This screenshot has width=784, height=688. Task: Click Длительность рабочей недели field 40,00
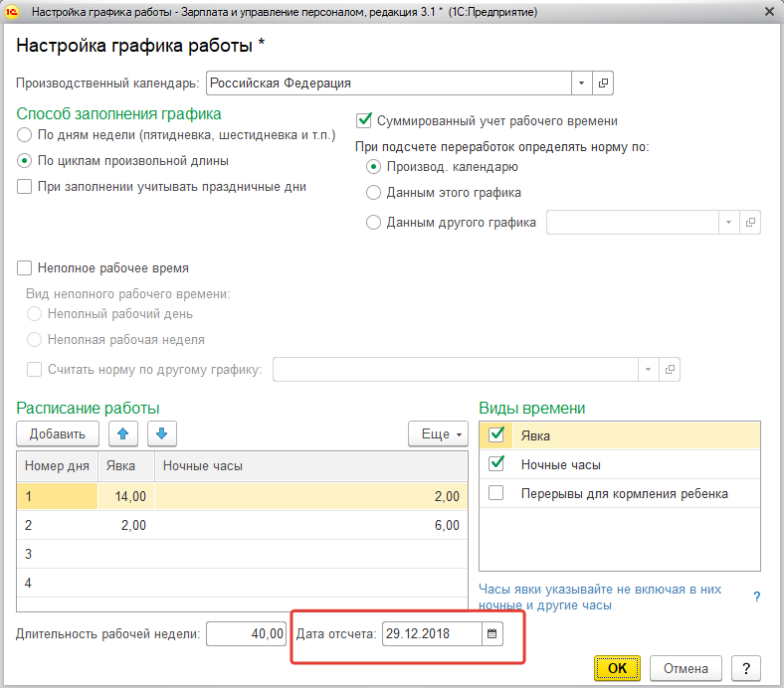click(x=247, y=633)
